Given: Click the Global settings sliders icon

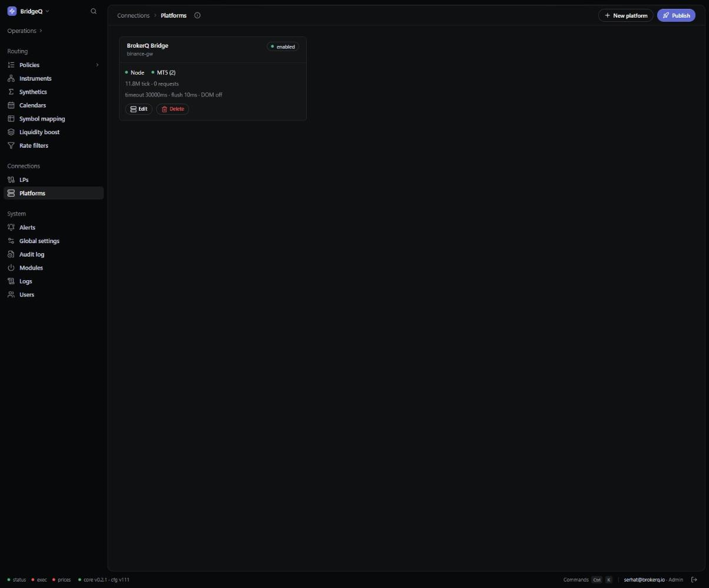Looking at the screenshot, I should 11,241.
